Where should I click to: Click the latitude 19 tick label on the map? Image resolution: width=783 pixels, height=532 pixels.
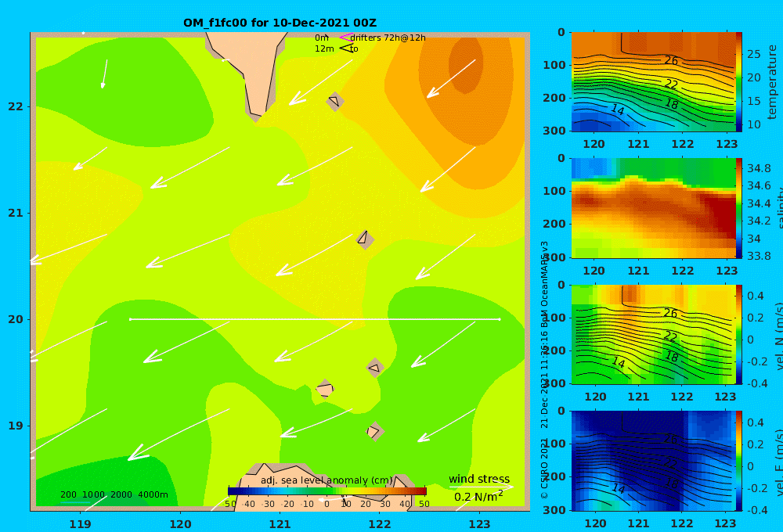[x=16, y=426]
